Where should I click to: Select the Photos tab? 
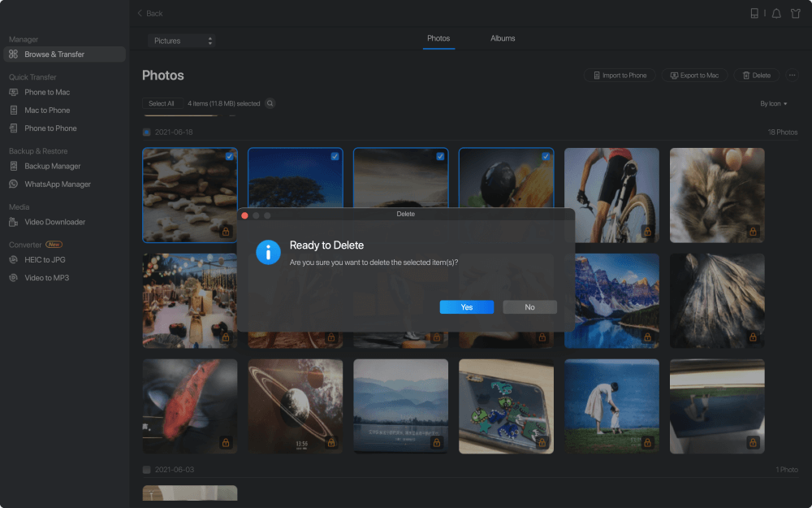pos(438,38)
